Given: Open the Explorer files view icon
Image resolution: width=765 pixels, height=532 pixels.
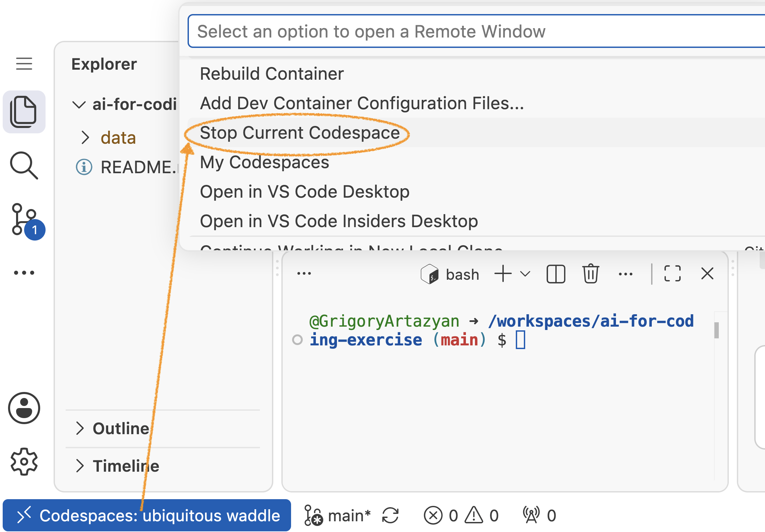Looking at the screenshot, I should [24, 112].
